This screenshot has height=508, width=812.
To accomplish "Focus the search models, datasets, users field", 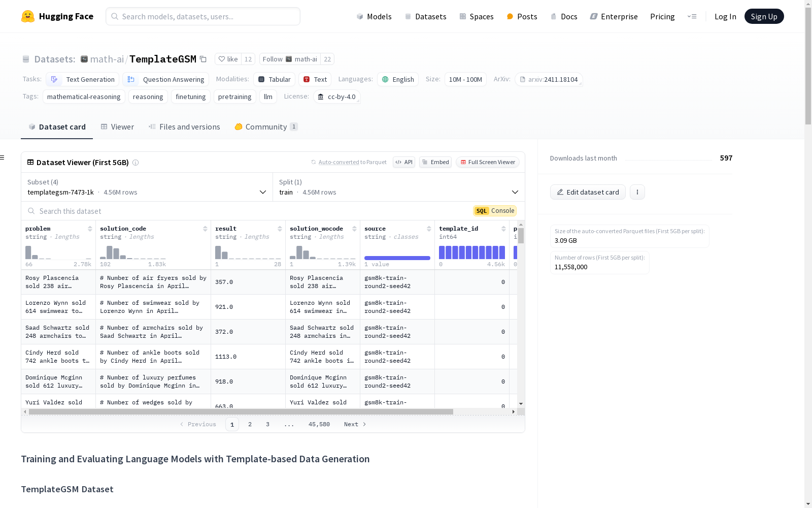I will point(203,16).
